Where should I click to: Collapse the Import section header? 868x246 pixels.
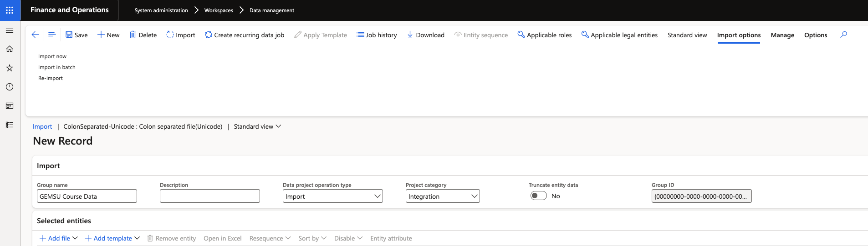48,166
